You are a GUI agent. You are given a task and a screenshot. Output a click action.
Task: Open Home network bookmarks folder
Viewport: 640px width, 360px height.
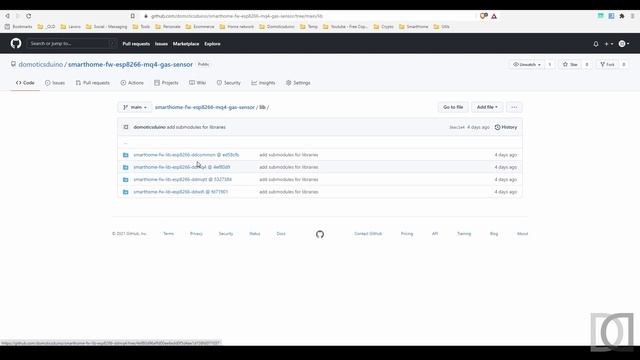pos(236,27)
